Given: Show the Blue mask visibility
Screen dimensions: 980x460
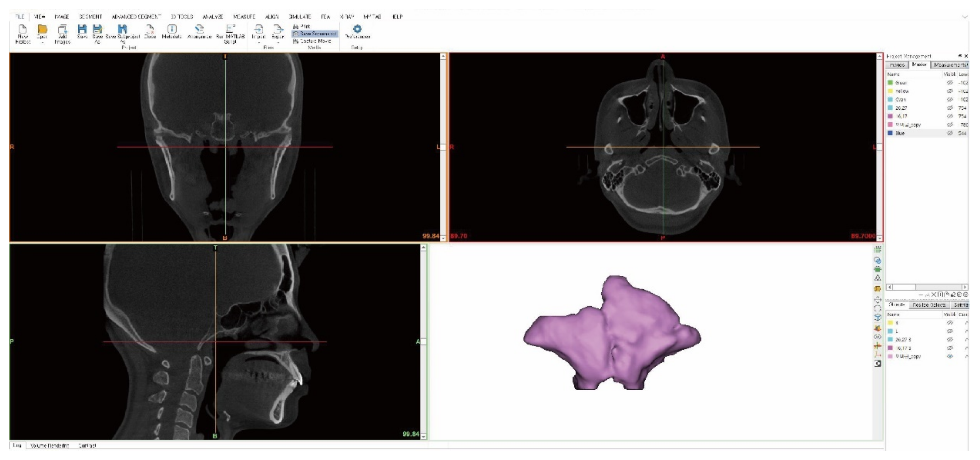Looking at the screenshot, I should pyautogui.click(x=950, y=133).
